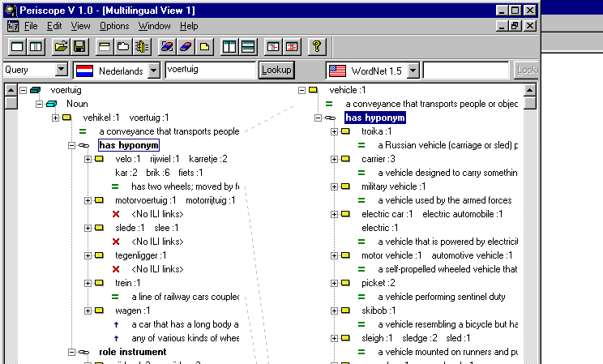Switch to vertical split layout icon
Viewport: 603px width, 364px height.
point(229,46)
